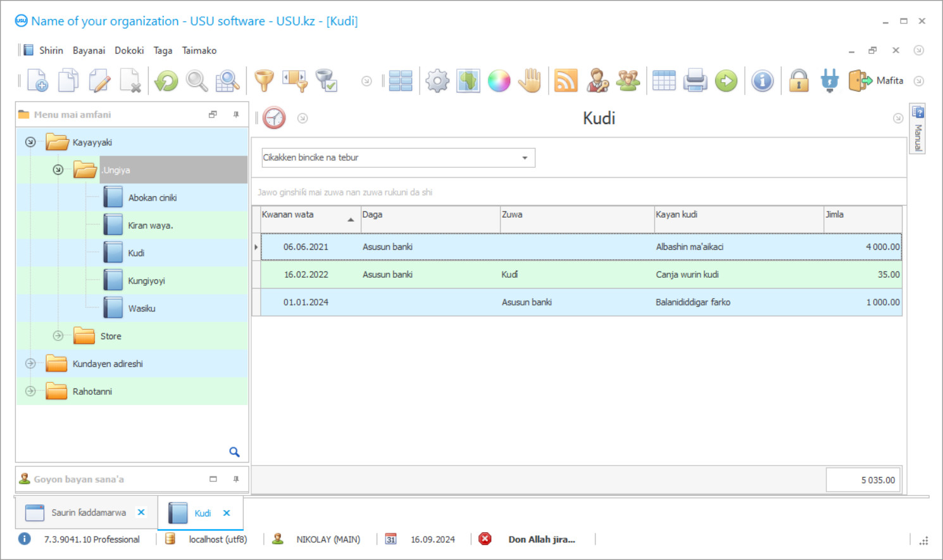Click the funnel with checkmark icon
Screen dimensions: 943x560
pos(327,81)
